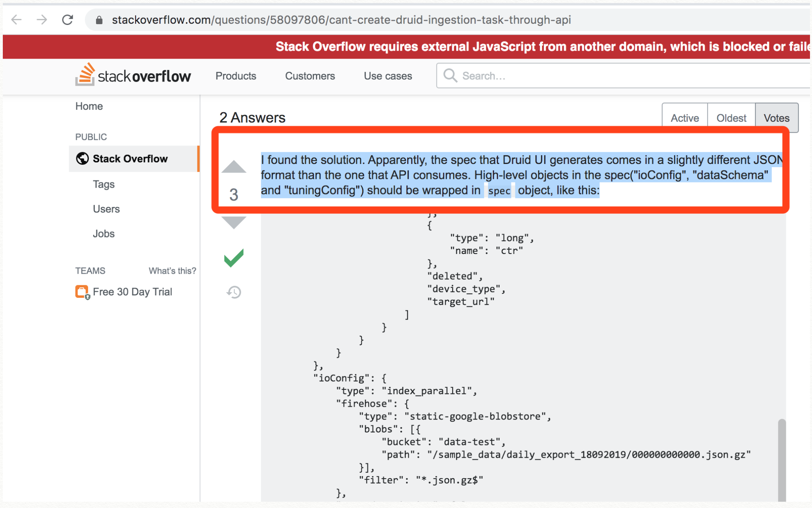The image size is (812, 508).
Task: Click the padlock site security icon
Action: (x=99, y=20)
